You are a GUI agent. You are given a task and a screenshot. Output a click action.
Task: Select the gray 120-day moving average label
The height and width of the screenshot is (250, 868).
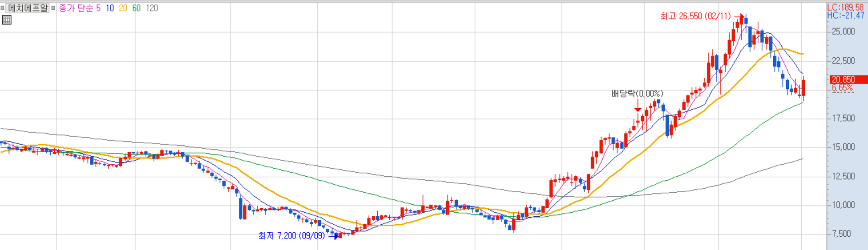click(152, 8)
